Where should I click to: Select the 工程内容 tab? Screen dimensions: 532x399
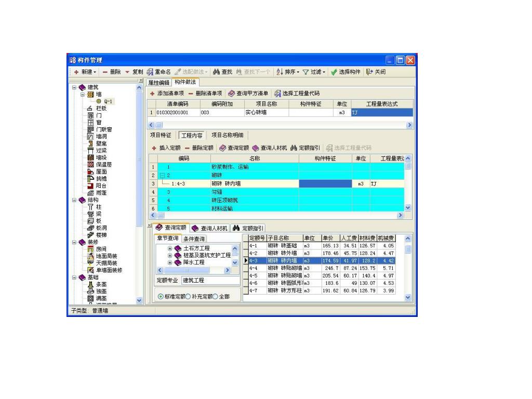[192, 136]
